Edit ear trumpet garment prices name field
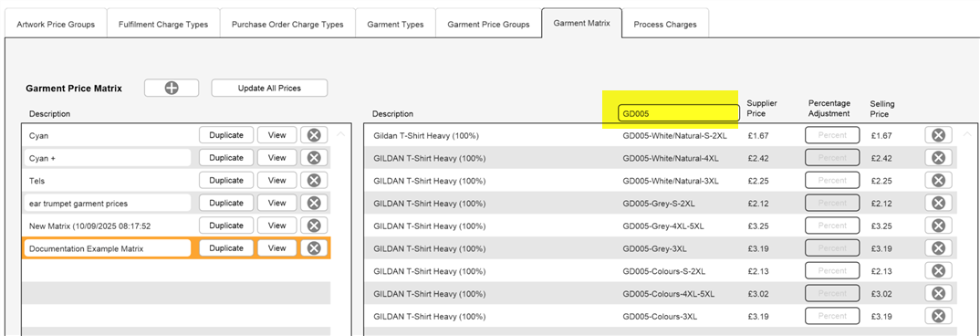Image resolution: width=980 pixels, height=336 pixels. [x=108, y=204]
